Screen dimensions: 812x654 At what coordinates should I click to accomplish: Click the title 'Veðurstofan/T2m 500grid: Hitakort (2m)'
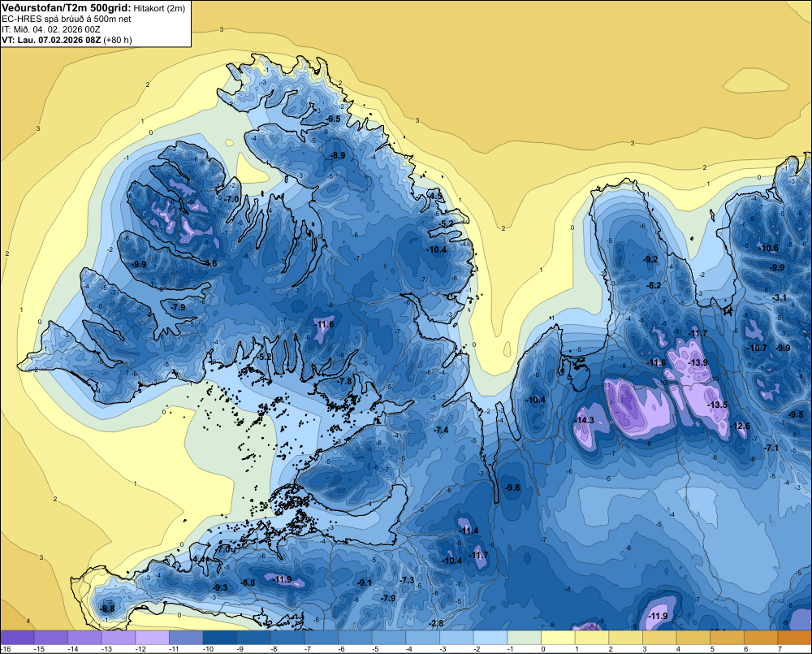[x=93, y=8]
